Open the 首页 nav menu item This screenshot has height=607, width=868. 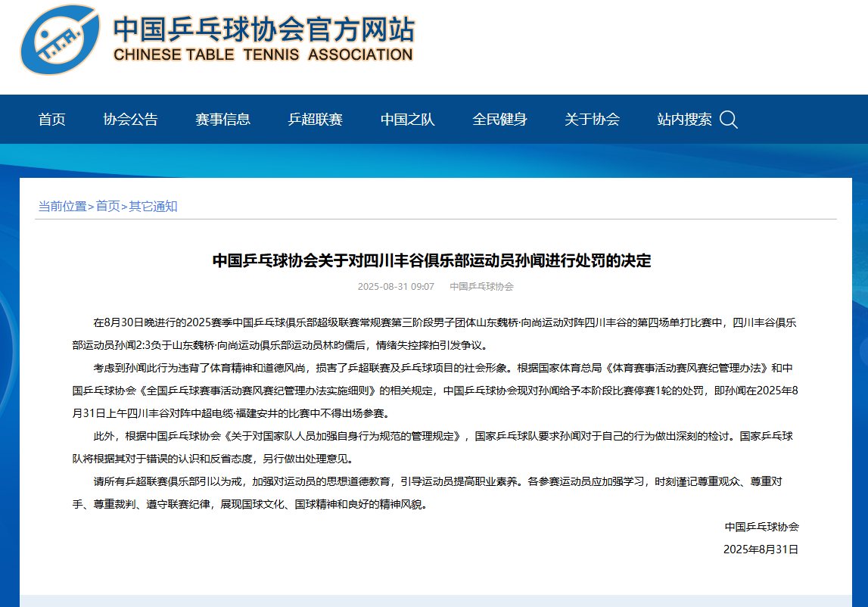pos(52,120)
